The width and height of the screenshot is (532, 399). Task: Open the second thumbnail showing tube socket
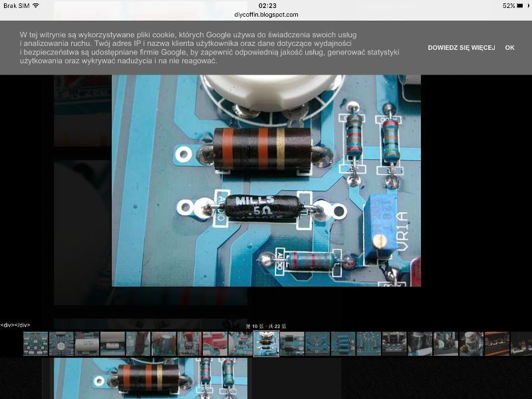(61, 344)
